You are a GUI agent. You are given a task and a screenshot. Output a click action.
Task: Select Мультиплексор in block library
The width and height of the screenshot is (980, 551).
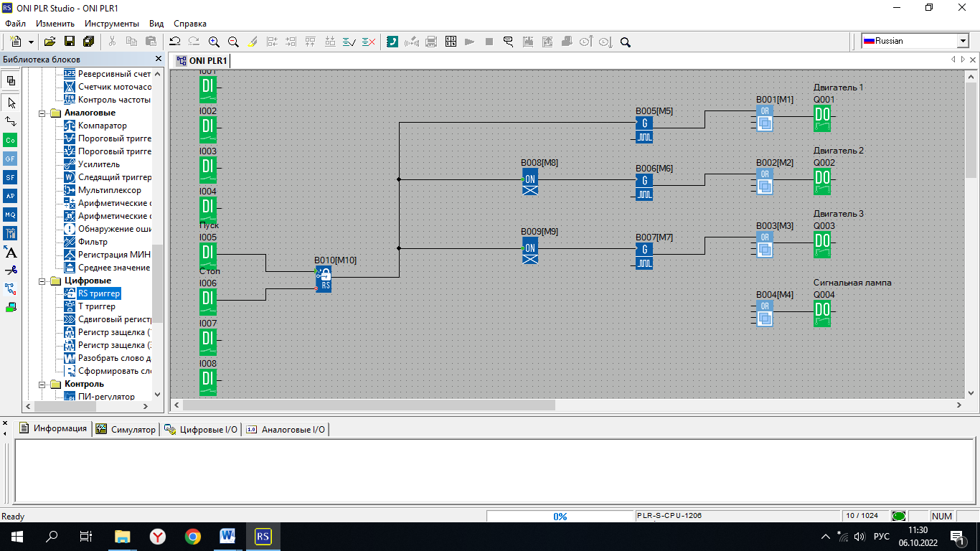click(x=109, y=190)
